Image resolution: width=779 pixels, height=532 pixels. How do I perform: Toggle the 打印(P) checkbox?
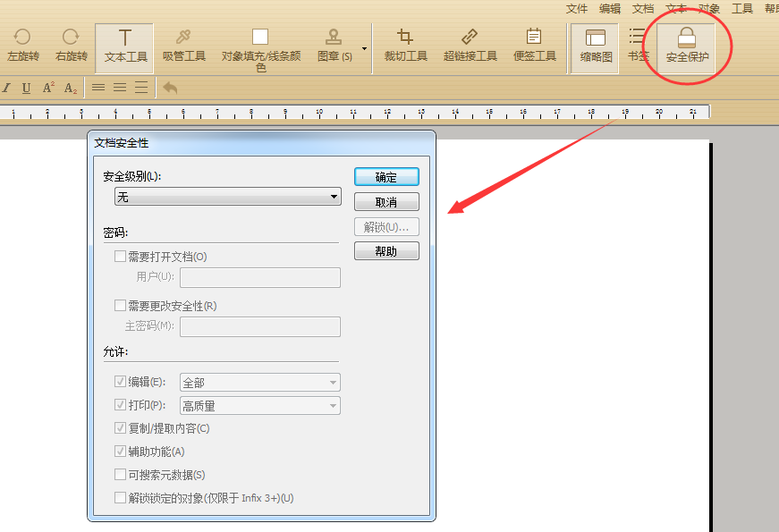pos(120,405)
